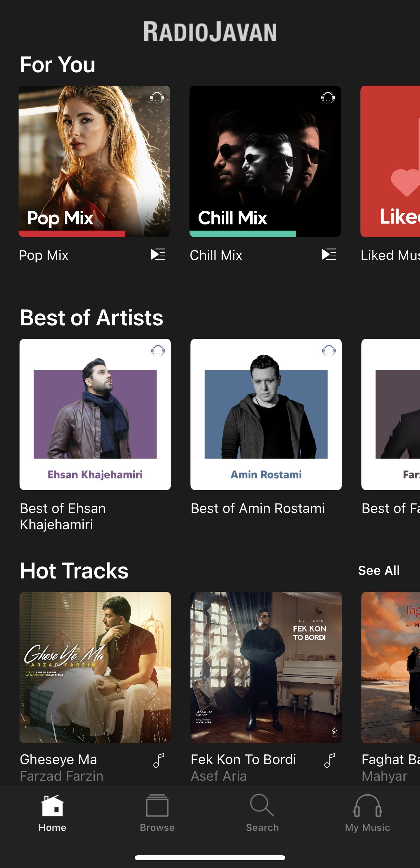
Task: Tap the Home icon in the bottom bar
Action: tap(52, 806)
